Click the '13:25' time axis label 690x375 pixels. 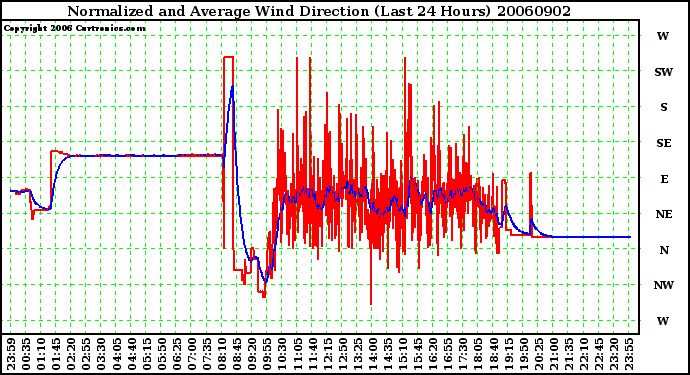click(357, 354)
